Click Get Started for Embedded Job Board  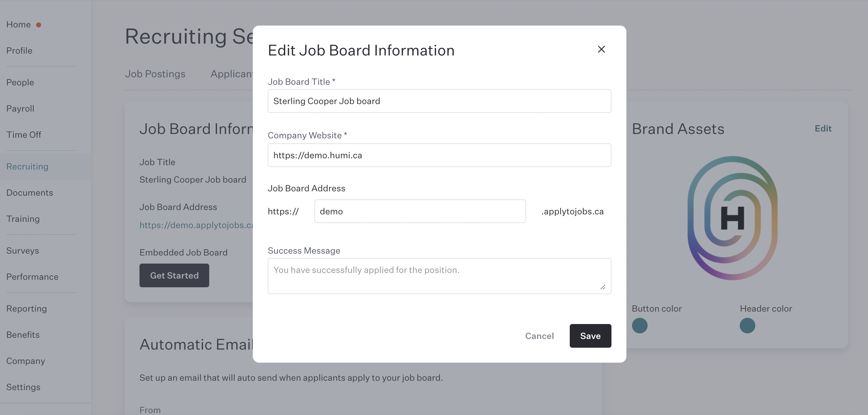click(174, 275)
